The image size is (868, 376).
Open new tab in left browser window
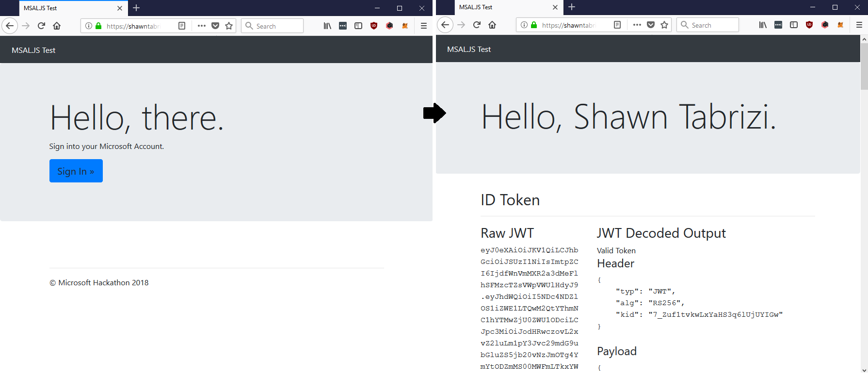click(136, 8)
